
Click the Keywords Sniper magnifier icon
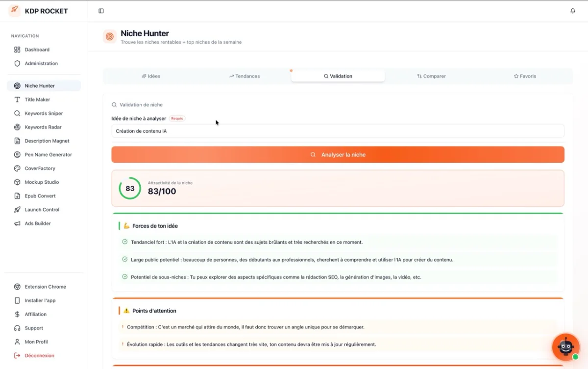coord(17,113)
